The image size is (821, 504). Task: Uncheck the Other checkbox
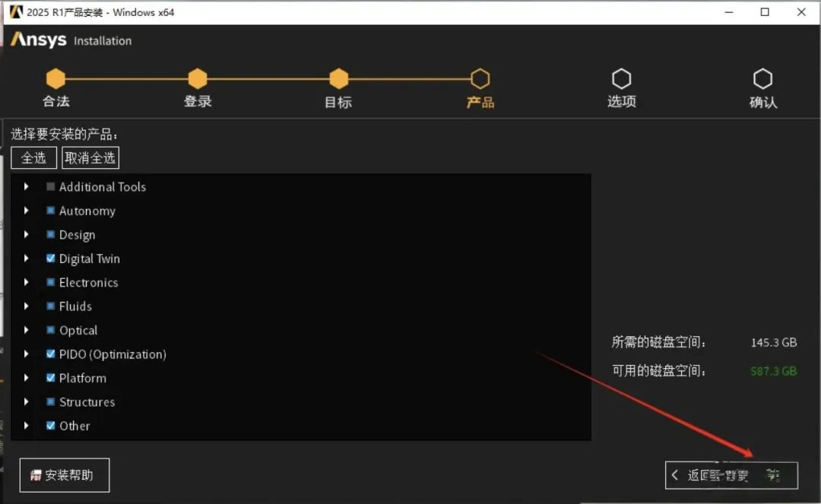(50, 426)
